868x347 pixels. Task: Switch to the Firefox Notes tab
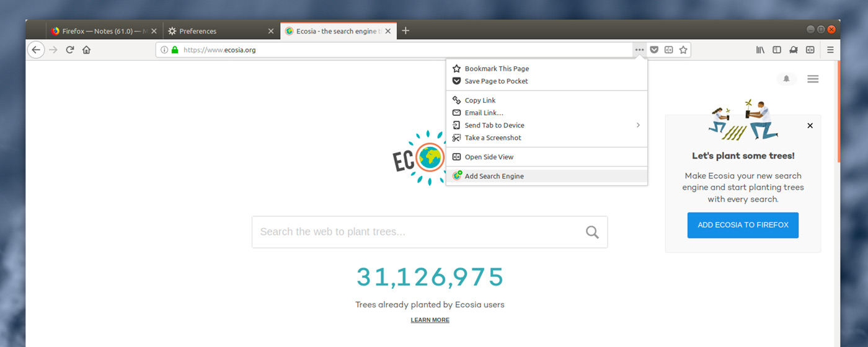(105, 31)
